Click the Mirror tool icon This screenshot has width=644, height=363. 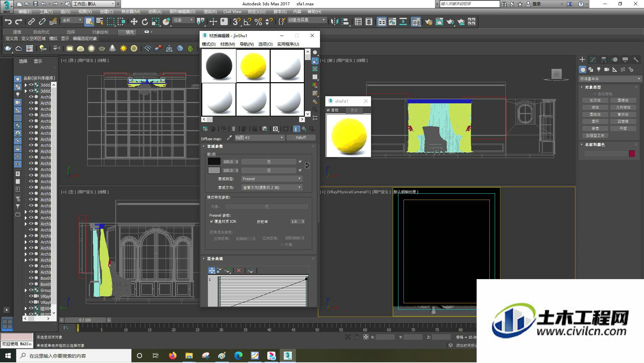tap(334, 22)
